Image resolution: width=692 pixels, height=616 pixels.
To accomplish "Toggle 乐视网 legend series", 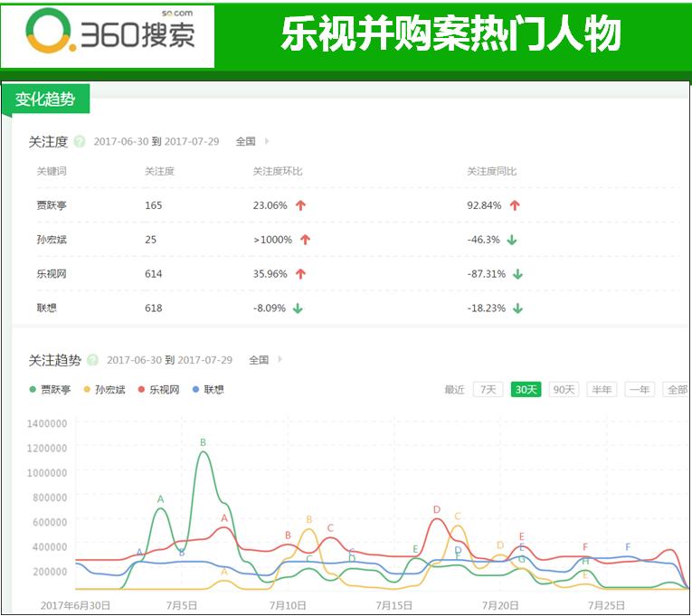I will tap(159, 390).
